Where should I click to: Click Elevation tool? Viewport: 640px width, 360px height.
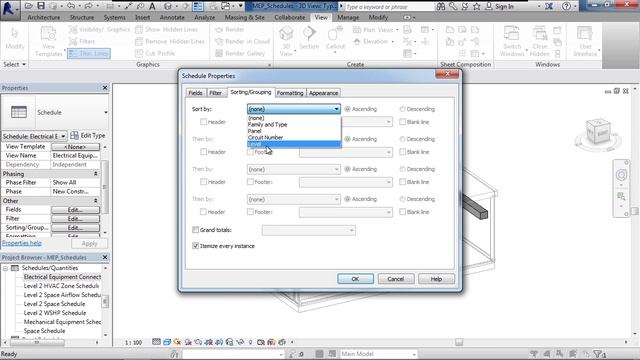click(373, 41)
